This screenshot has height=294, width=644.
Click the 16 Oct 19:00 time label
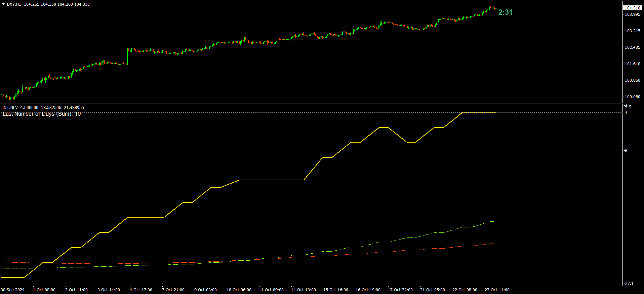tap(368, 290)
